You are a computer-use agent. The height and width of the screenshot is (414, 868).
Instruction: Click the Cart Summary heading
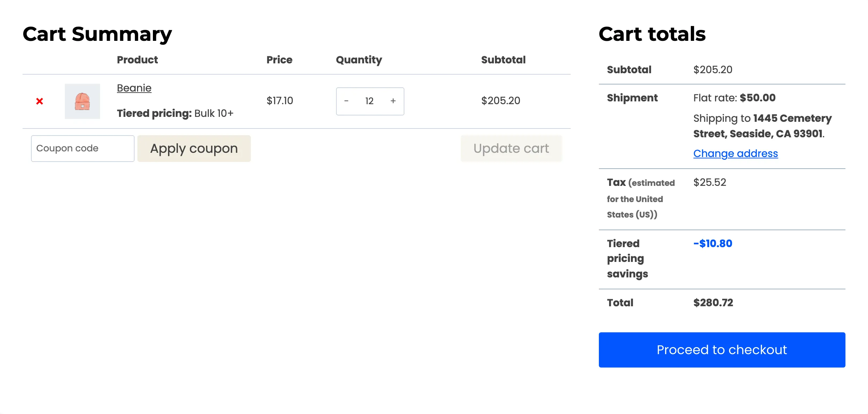(x=97, y=34)
